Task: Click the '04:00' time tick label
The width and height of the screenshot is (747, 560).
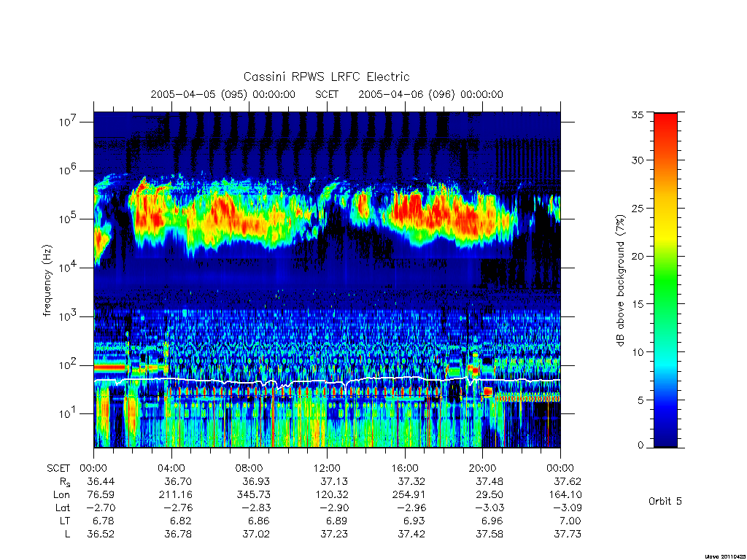Action: click(171, 468)
